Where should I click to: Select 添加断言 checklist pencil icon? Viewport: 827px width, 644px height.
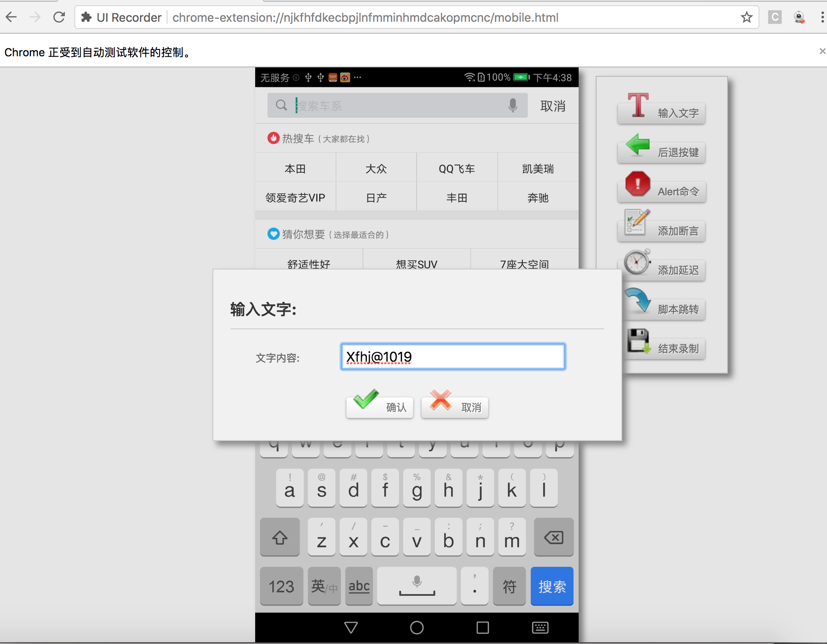pyautogui.click(x=637, y=222)
